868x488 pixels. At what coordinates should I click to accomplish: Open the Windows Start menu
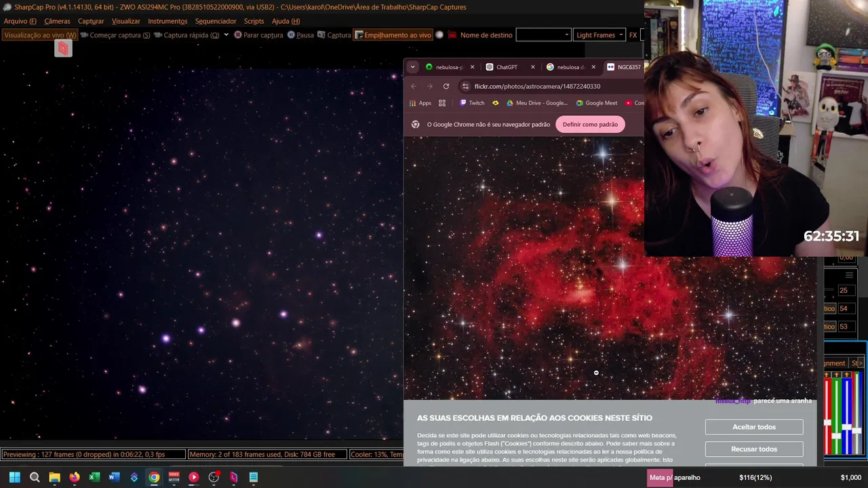(14, 477)
